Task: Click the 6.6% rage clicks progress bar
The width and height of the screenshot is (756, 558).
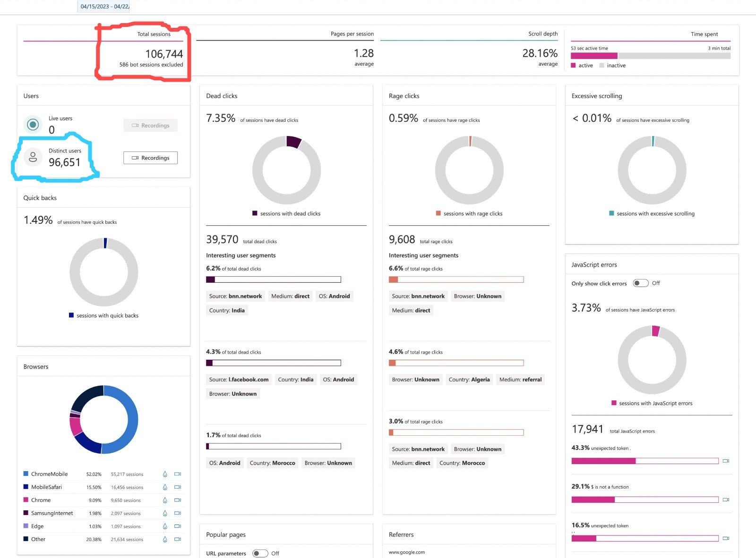Action: point(456,279)
